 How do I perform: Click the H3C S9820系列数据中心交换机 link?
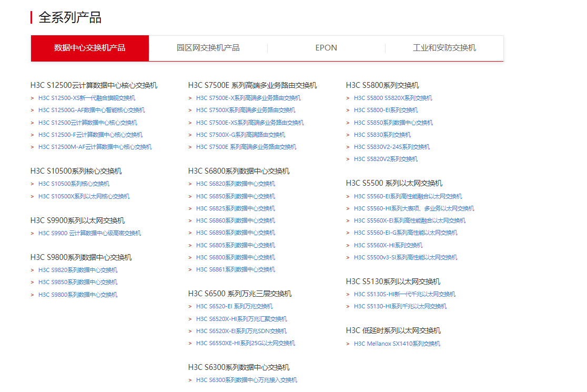click(x=78, y=270)
